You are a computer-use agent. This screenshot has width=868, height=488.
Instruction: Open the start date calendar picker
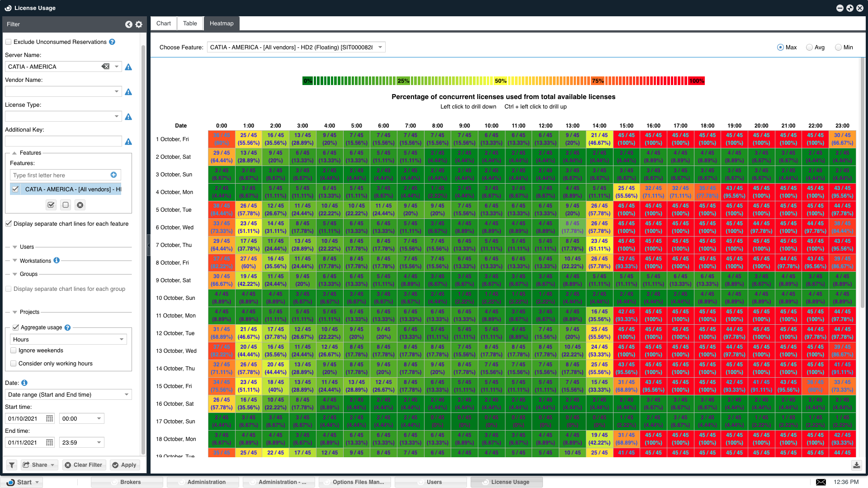50,419
